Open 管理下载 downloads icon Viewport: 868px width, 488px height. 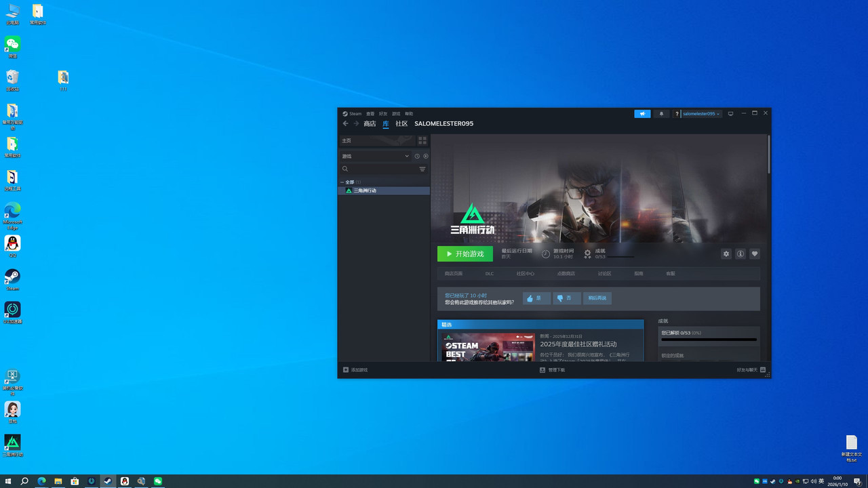(542, 370)
